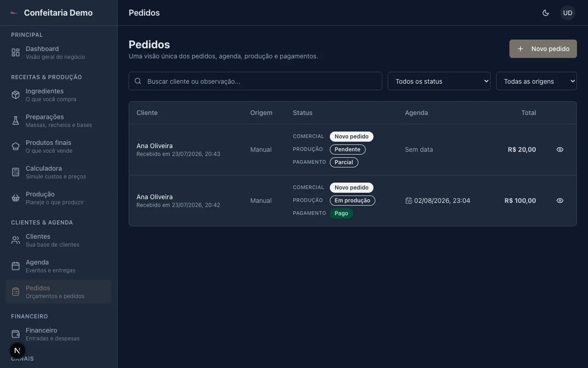This screenshot has height=368, width=588.
Task: Click the Confeitaria Demo logo icon
Action: coord(14,13)
